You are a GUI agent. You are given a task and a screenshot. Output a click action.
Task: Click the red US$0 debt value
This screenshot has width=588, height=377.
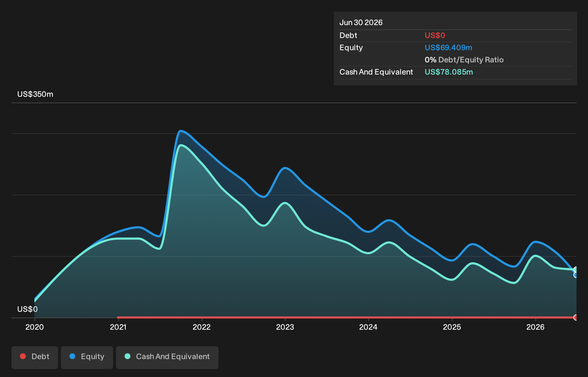coord(435,35)
